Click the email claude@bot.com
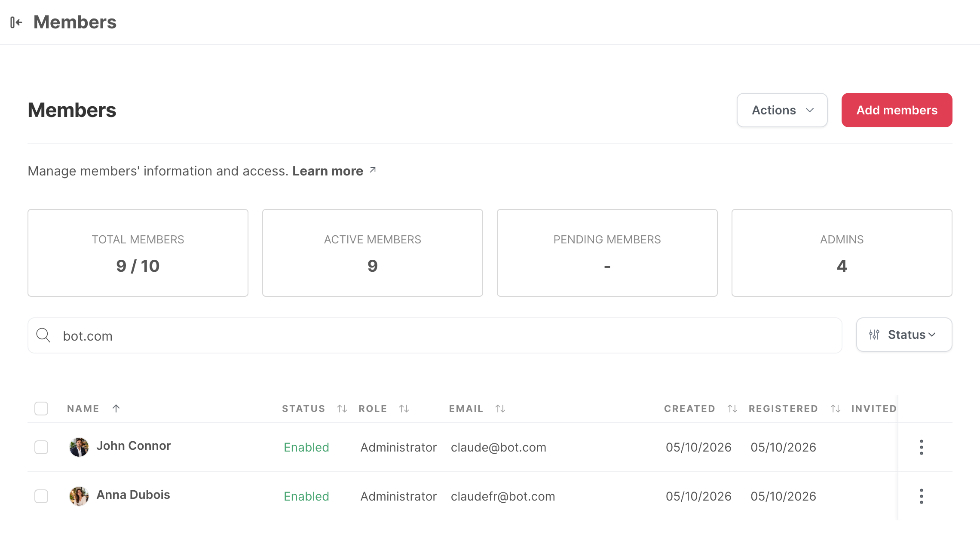Viewport: 980px width, 541px height. (x=499, y=447)
